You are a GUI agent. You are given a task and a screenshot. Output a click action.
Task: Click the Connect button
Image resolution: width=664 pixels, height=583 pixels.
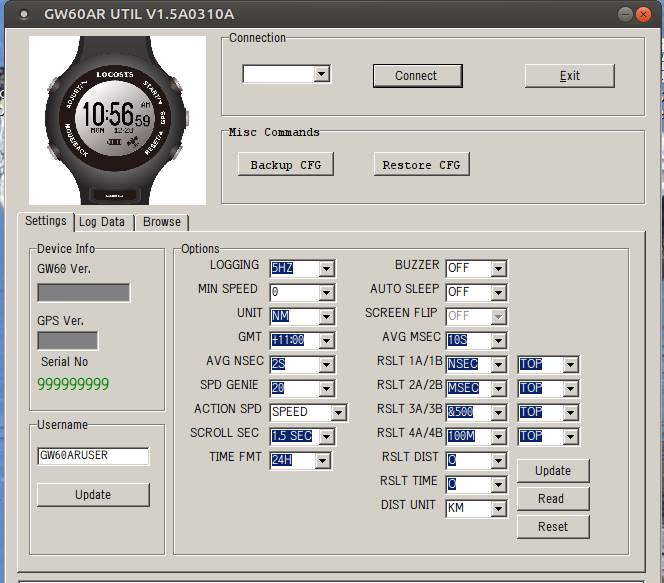click(x=416, y=76)
